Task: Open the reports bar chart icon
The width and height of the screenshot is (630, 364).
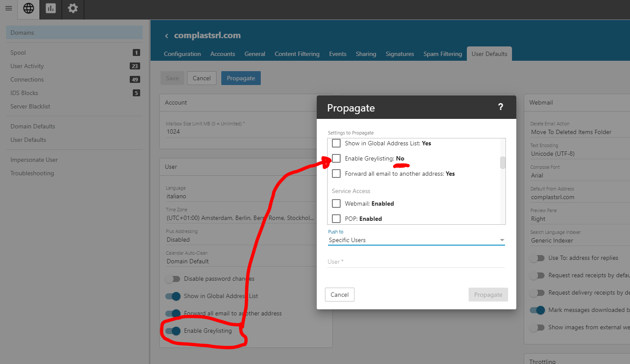Action: 51,9
